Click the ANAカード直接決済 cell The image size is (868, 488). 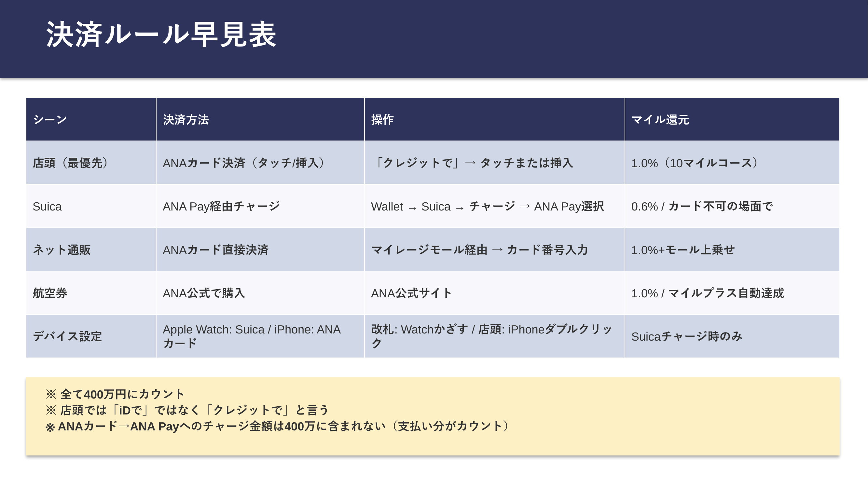click(x=216, y=250)
